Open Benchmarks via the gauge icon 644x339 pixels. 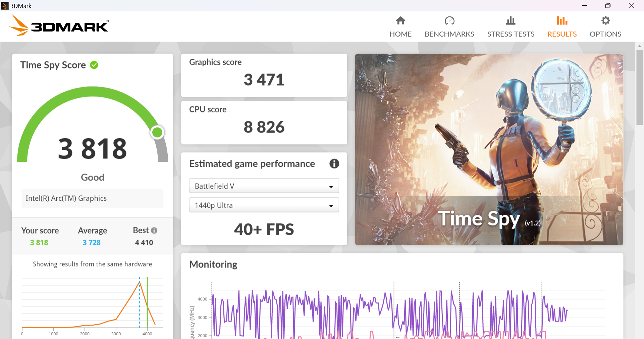coord(449,21)
